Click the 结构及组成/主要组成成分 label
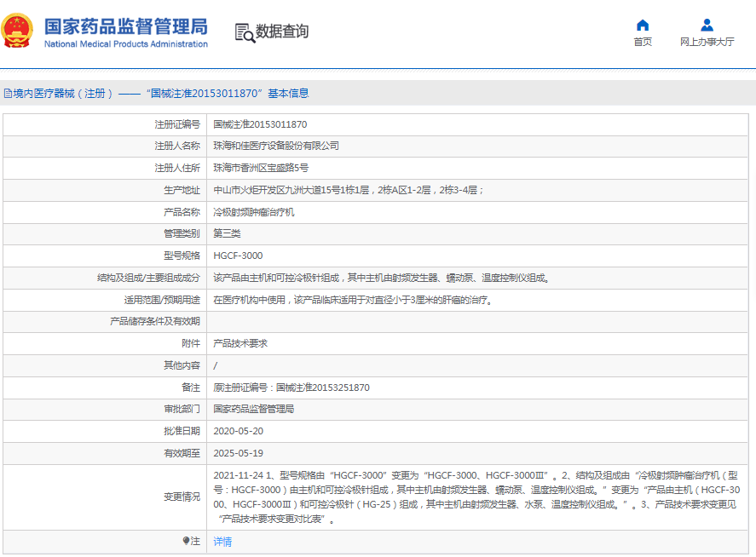 click(x=148, y=278)
